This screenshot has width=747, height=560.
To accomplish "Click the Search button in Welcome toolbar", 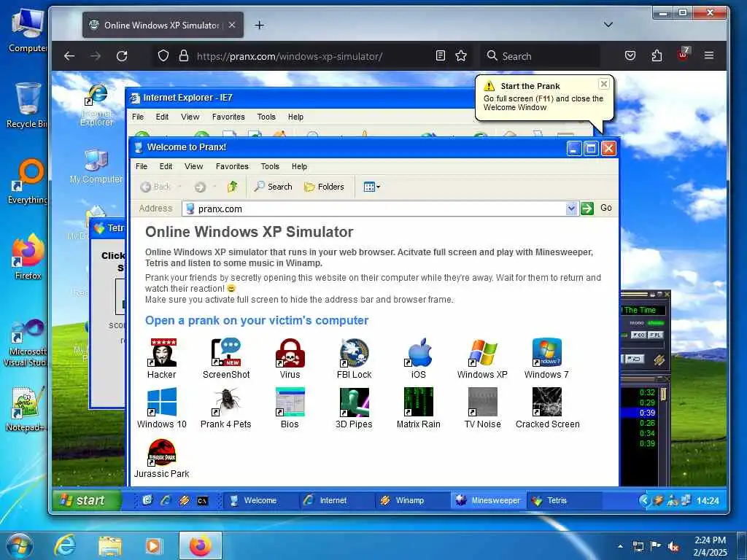I will click(273, 187).
